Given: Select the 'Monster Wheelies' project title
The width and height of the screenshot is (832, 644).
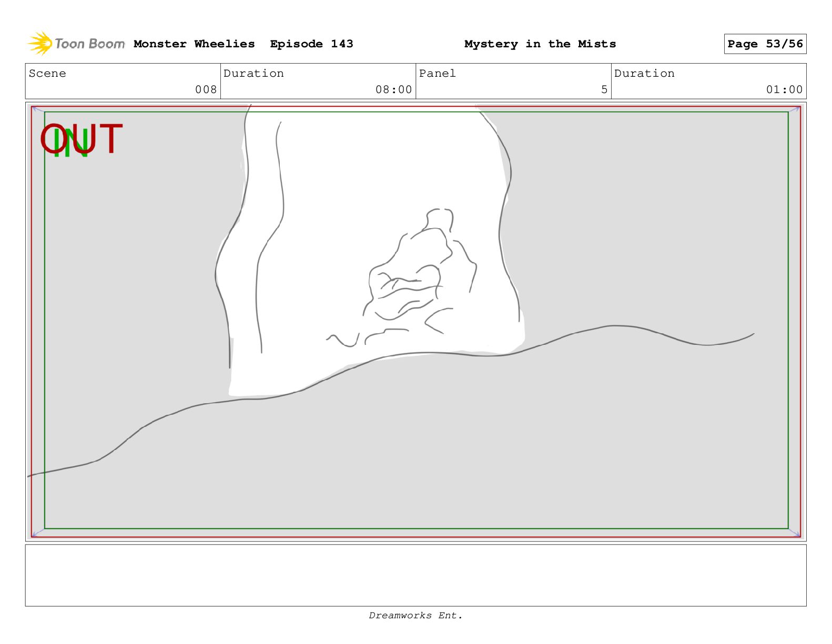Looking at the screenshot, I should pos(194,44).
